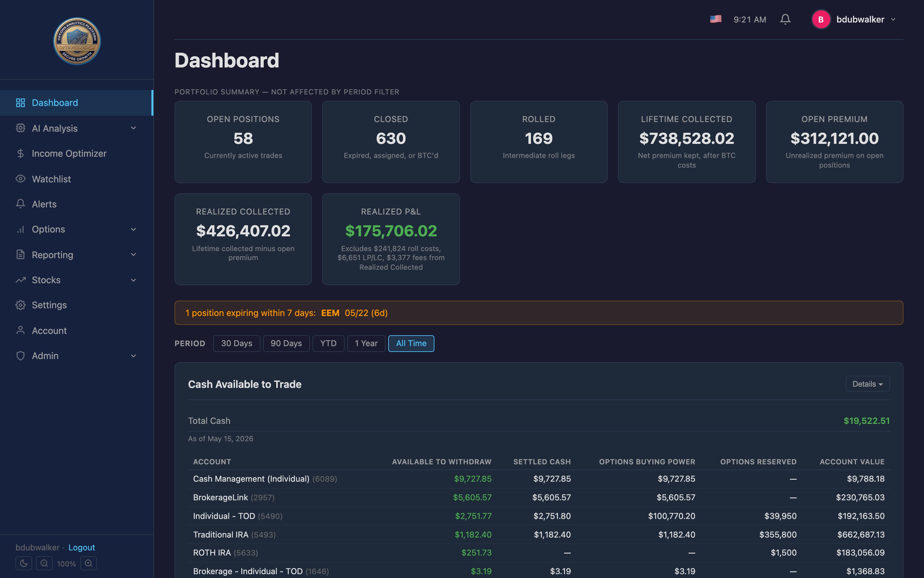924x578 pixels.
Task: Click the Options bar chart icon
Action: 21,229
